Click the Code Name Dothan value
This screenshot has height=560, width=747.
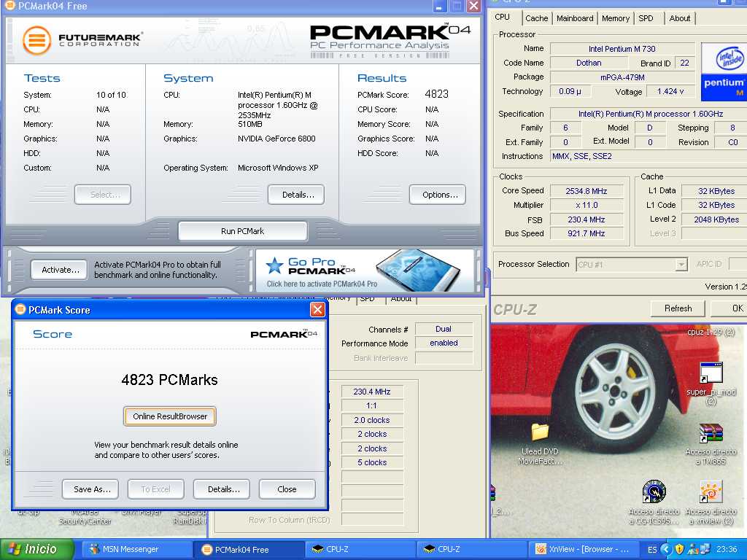coord(589,63)
